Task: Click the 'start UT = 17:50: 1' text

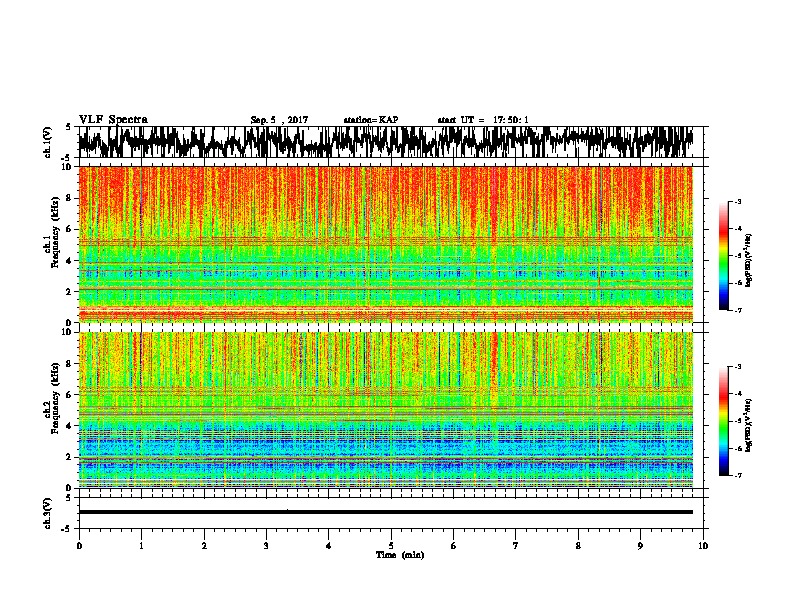Action: coord(483,120)
